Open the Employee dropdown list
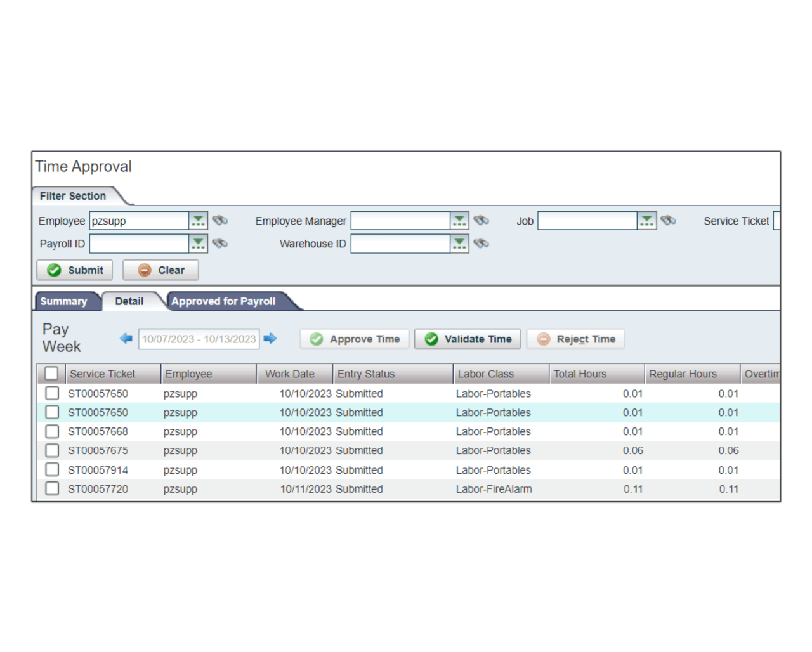This screenshot has height=652, width=812. (x=198, y=221)
